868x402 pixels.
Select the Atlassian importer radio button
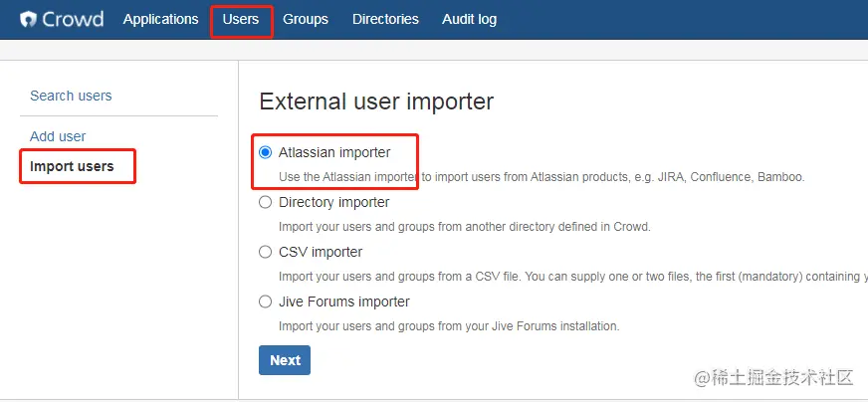(x=265, y=152)
